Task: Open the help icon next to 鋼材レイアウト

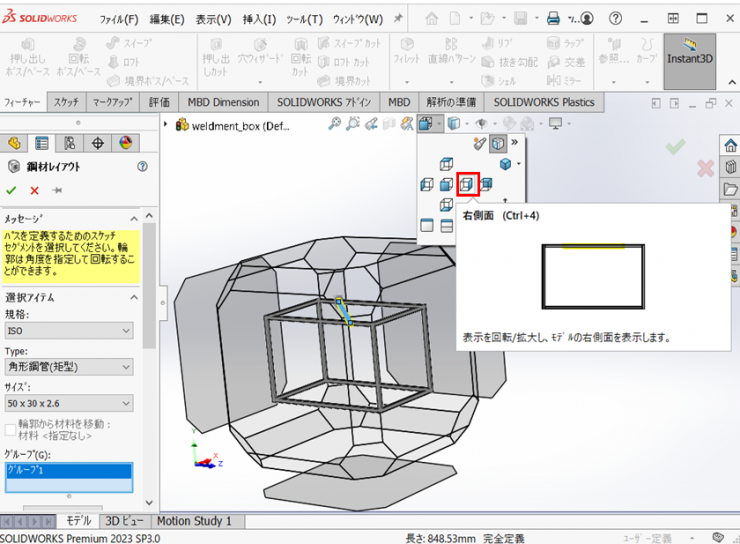Action: [142, 167]
